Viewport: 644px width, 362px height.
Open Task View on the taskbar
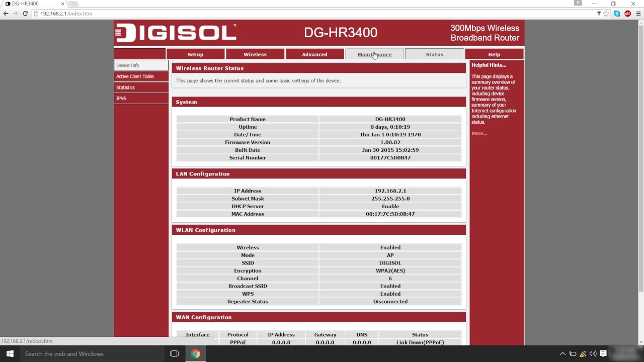coord(175,354)
